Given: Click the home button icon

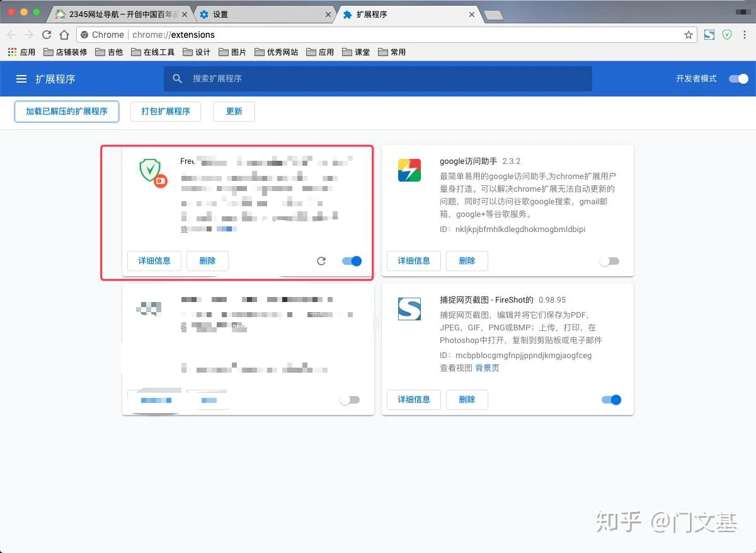Looking at the screenshot, I should (64, 35).
